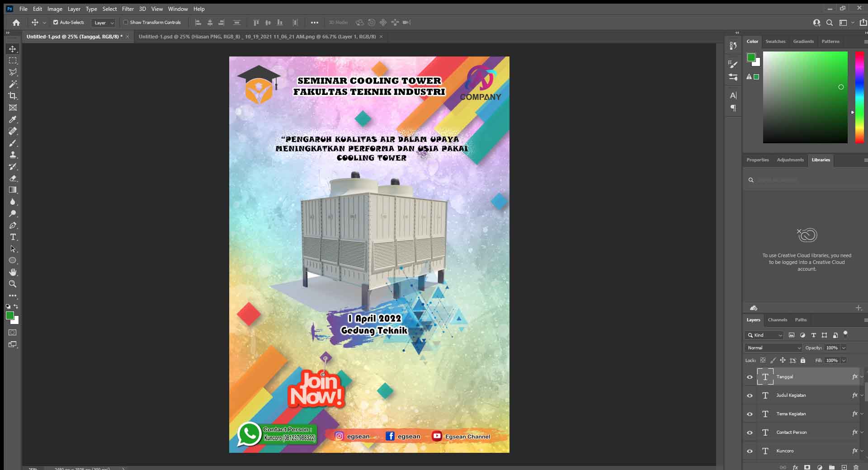The height and width of the screenshot is (470, 868).
Task: Create a new layer group
Action: [832, 467]
